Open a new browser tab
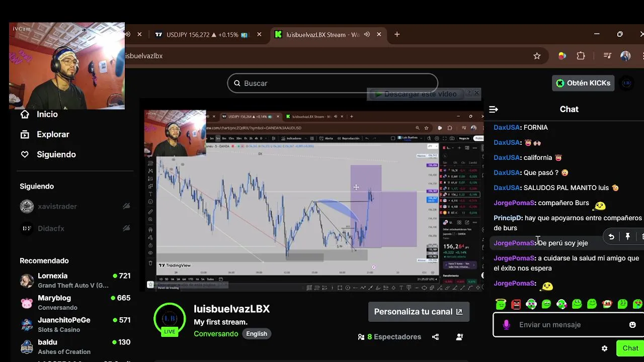644x362 pixels. [x=397, y=34]
